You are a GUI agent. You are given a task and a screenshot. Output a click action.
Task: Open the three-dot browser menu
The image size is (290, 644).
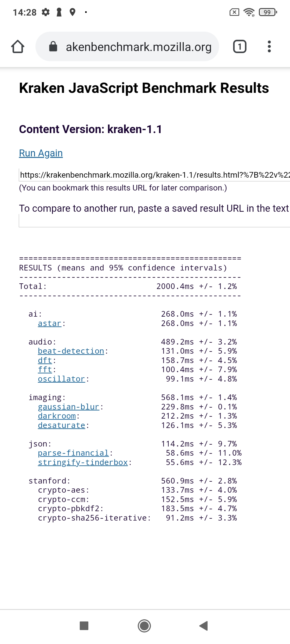click(269, 47)
